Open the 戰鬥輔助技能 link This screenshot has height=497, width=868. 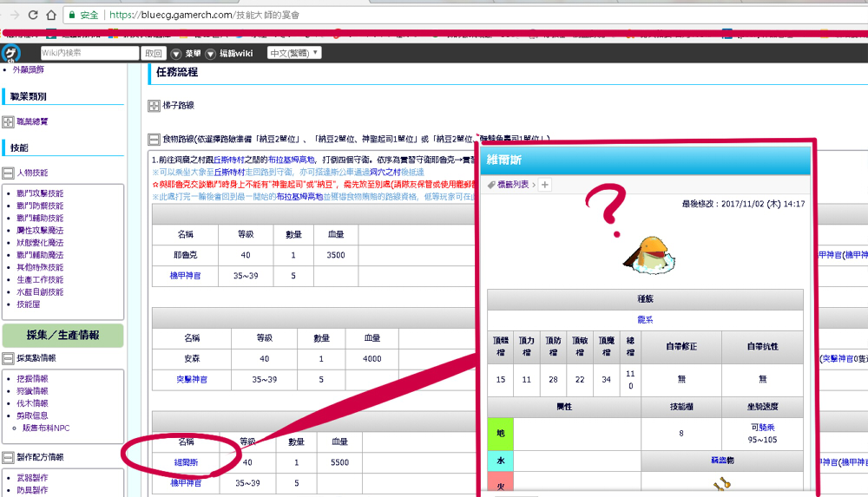pyautogui.click(x=40, y=218)
